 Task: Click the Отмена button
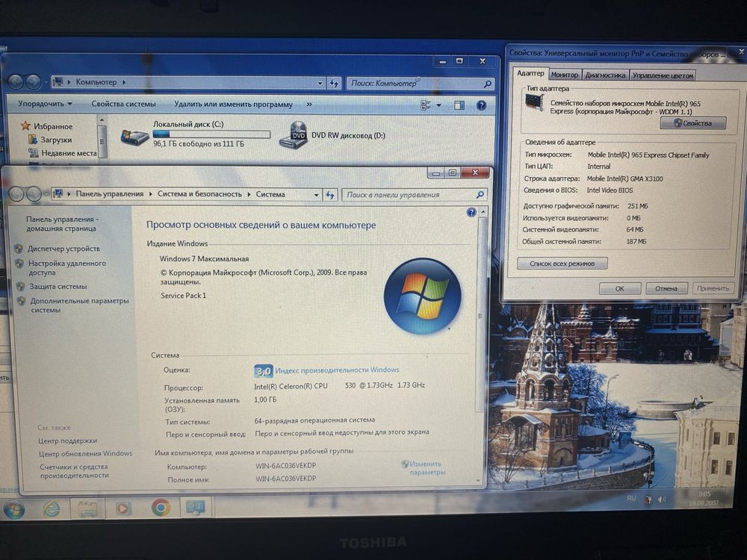point(666,288)
